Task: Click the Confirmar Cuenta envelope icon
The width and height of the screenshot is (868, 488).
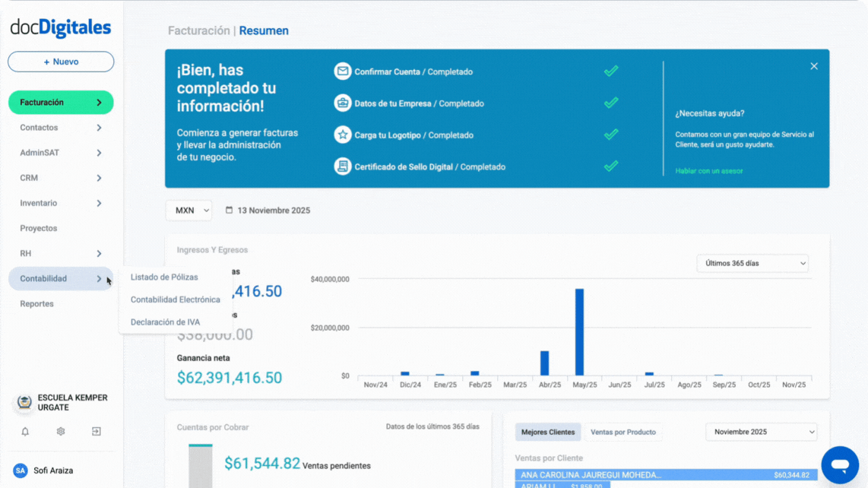Action: 341,71
